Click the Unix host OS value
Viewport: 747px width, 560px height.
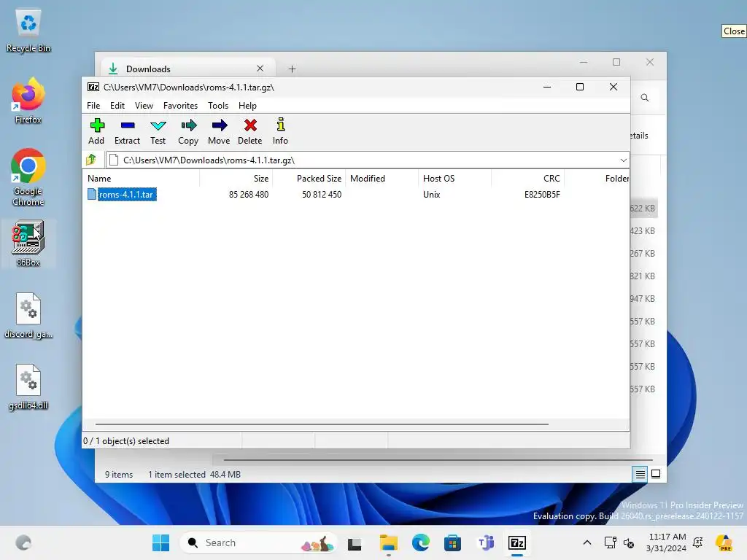pyautogui.click(x=432, y=194)
